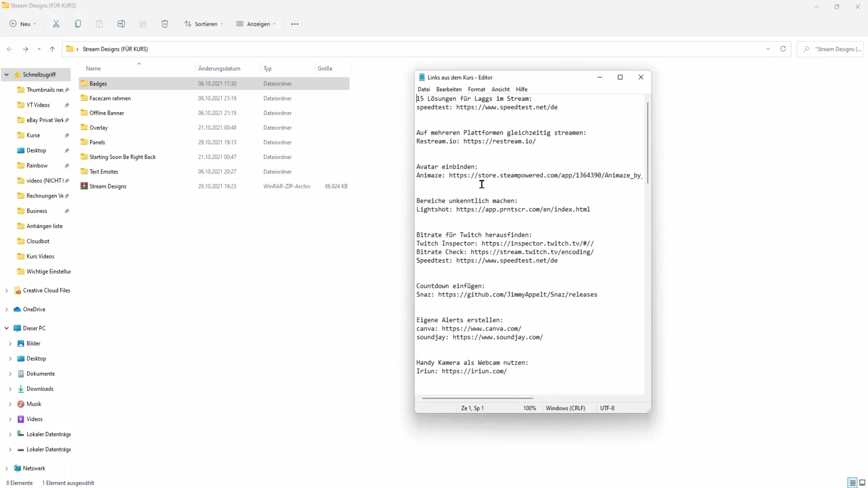Image resolution: width=868 pixels, height=488 pixels.
Task: Click the Paste toolbar icon
Action: (99, 24)
